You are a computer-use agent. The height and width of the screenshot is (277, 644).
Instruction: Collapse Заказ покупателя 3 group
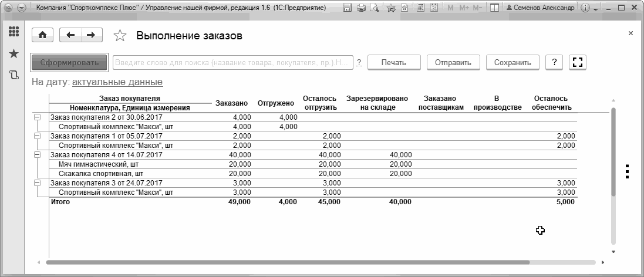coord(38,183)
